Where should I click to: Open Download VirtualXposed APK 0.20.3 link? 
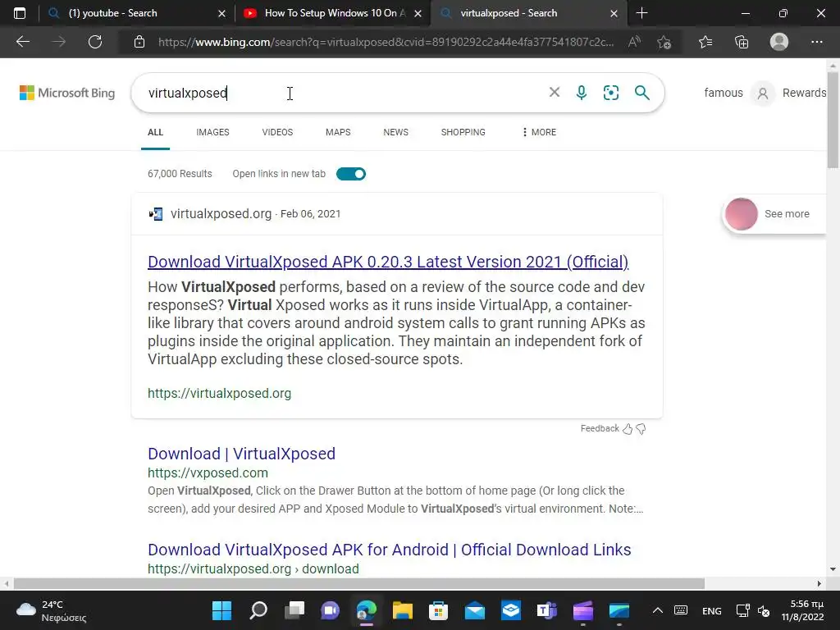tap(388, 262)
